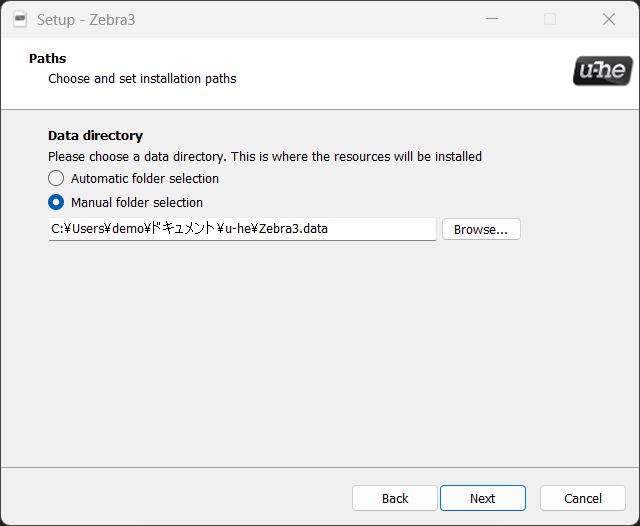Click the 'Data directory' section label
Viewport: 640px width, 526px height.
tap(95, 135)
